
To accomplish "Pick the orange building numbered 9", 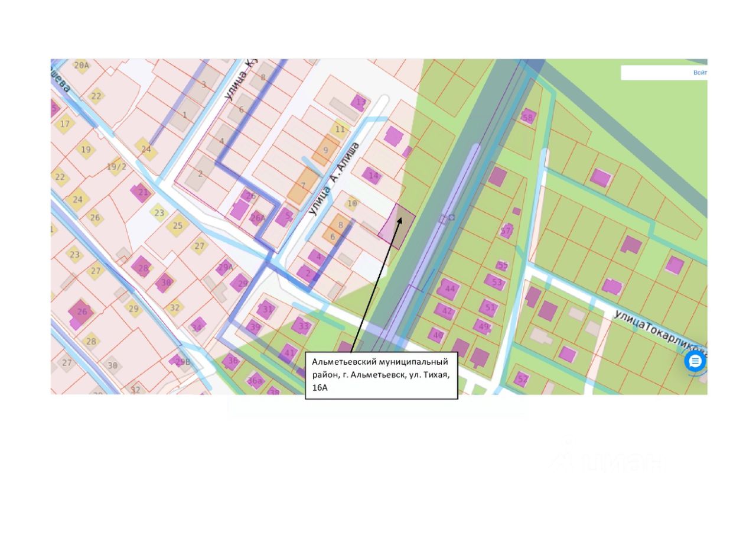I will click(326, 150).
